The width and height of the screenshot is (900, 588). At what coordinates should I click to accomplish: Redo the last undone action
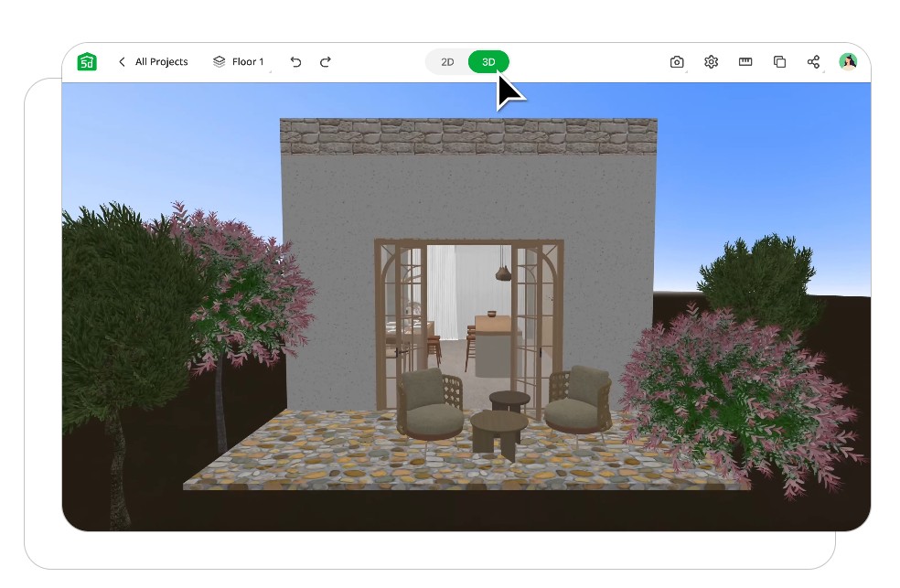326,62
